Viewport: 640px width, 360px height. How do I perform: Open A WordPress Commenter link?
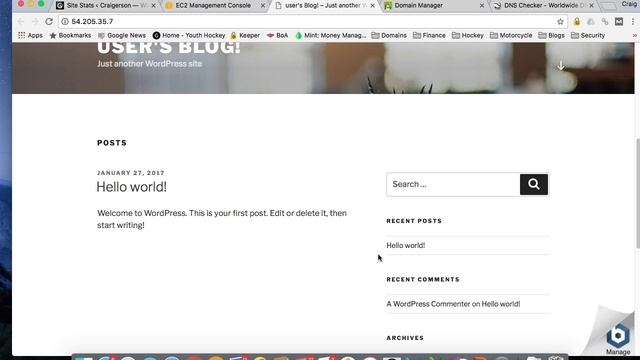(x=428, y=304)
